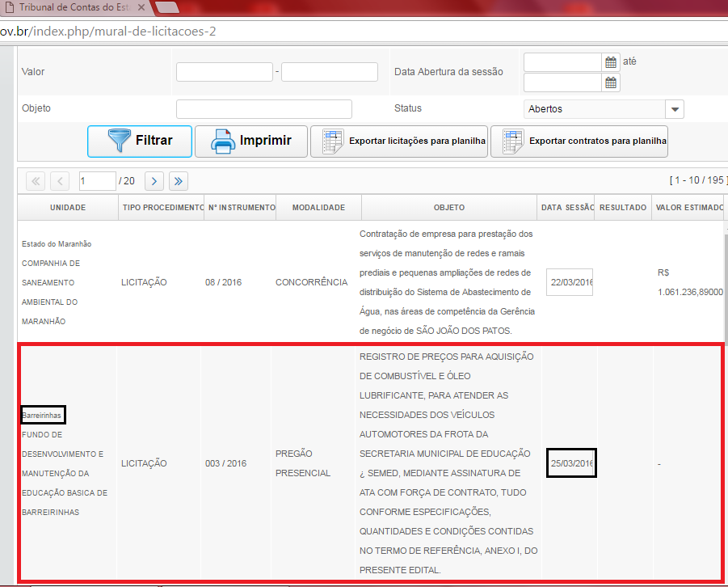Click the maximum Valor input field
This screenshot has height=587, width=728.
329,72
